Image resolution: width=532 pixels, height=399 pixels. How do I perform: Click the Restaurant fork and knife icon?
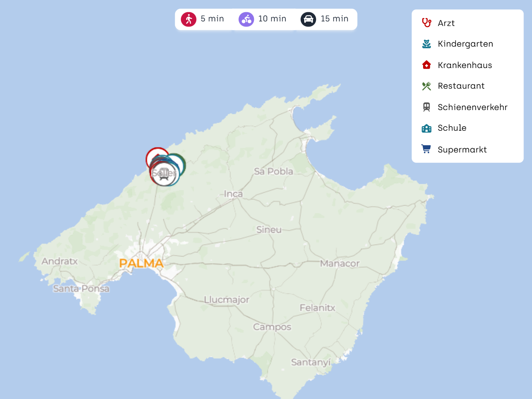pyautogui.click(x=427, y=86)
